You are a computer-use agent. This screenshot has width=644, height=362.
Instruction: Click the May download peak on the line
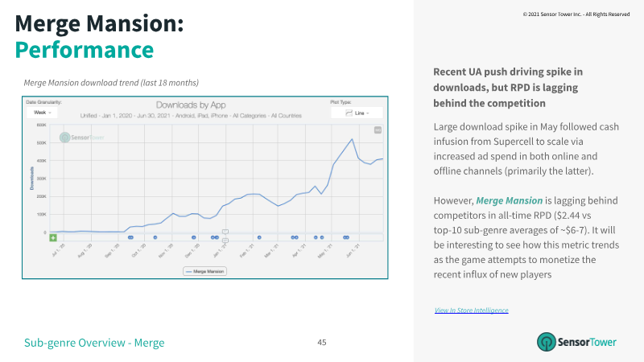[x=352, y=139]
